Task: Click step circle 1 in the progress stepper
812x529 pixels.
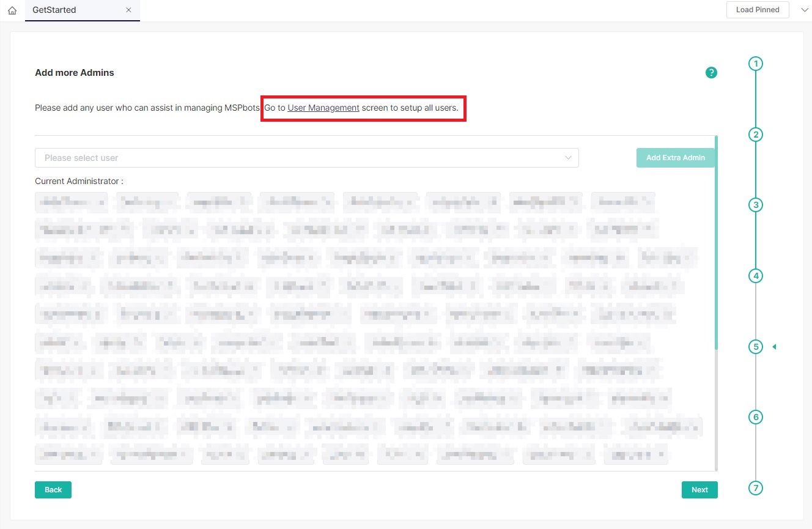Action: [756, 63]
